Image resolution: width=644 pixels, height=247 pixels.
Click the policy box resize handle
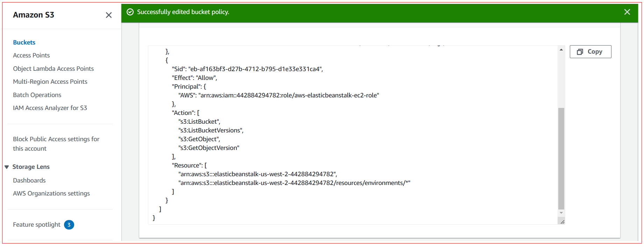[562, 222]
